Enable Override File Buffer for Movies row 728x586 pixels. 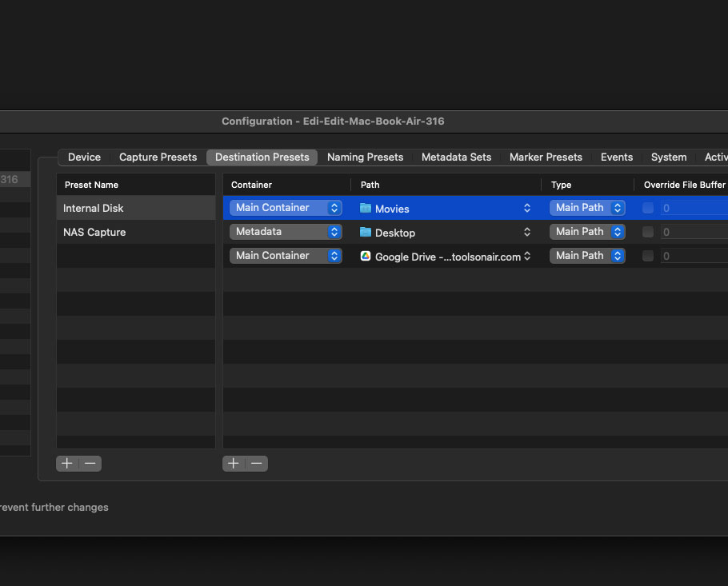[648, 208]
